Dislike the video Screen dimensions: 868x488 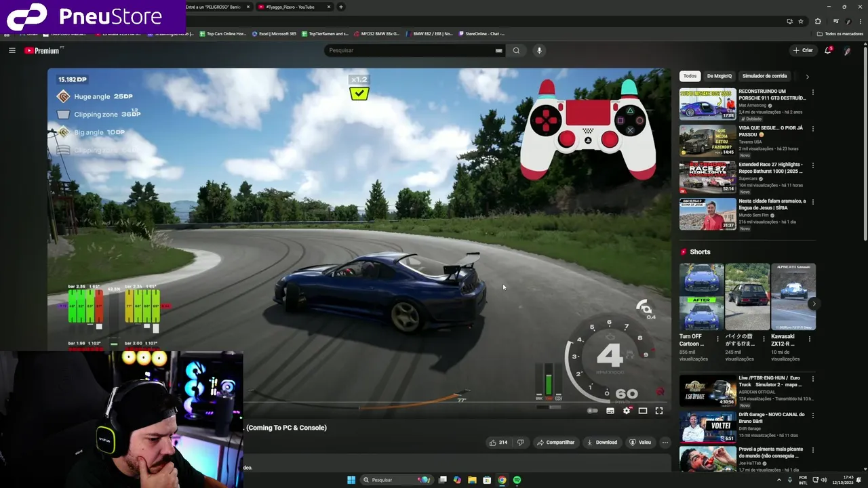coord(520,443)
